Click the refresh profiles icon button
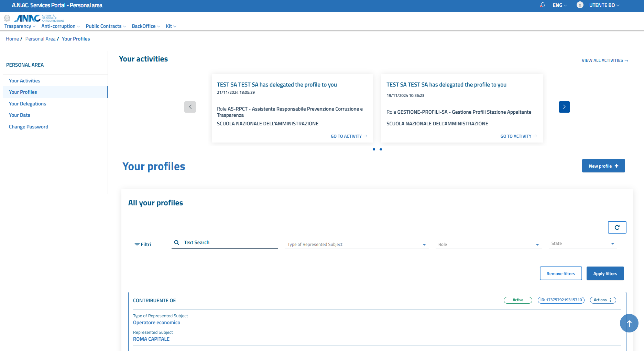Screen dimensions: 644x351 click(617, 227)
